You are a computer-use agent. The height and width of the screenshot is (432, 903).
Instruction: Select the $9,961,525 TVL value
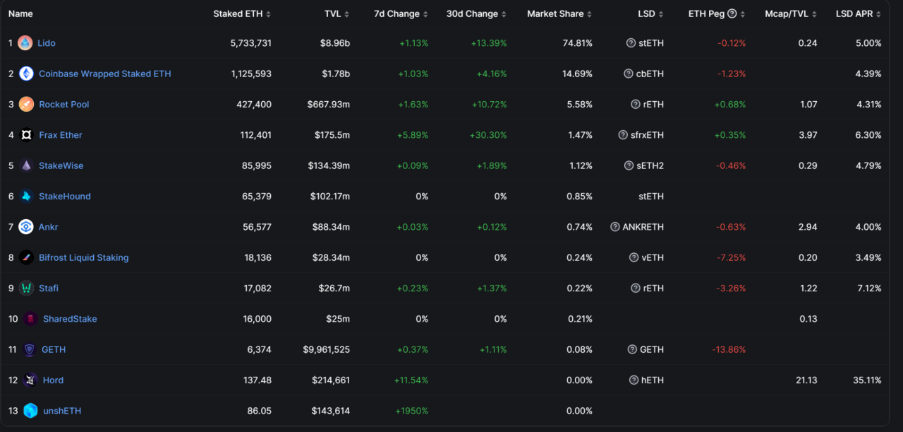pos(328,350)
